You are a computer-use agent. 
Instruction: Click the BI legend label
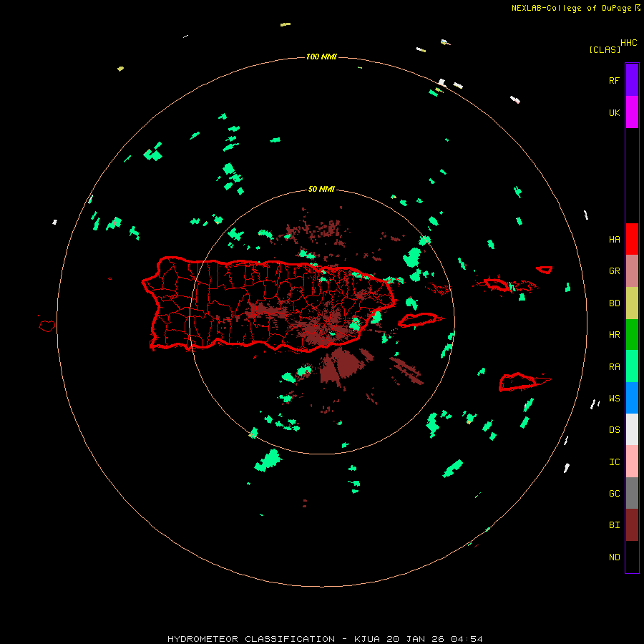click(614, 525)
